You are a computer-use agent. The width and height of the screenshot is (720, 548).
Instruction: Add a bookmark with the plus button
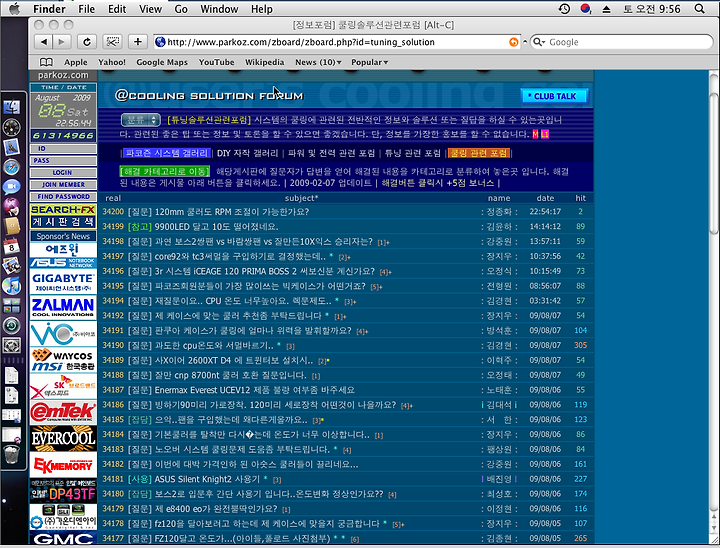[x=137, y=42]
